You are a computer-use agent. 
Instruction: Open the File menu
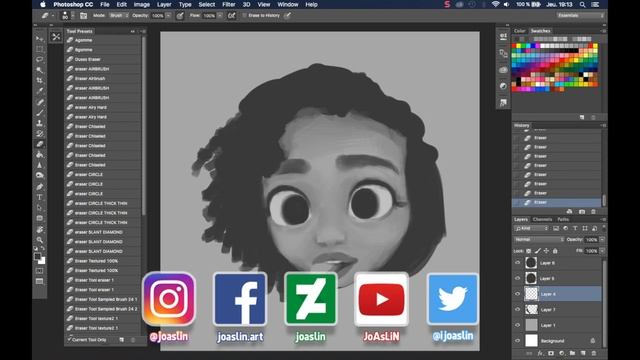[x=105, y=4]
